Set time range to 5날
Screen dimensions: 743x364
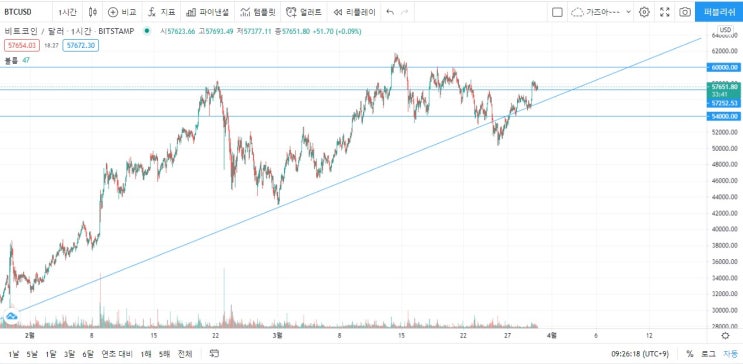point(32,354)
